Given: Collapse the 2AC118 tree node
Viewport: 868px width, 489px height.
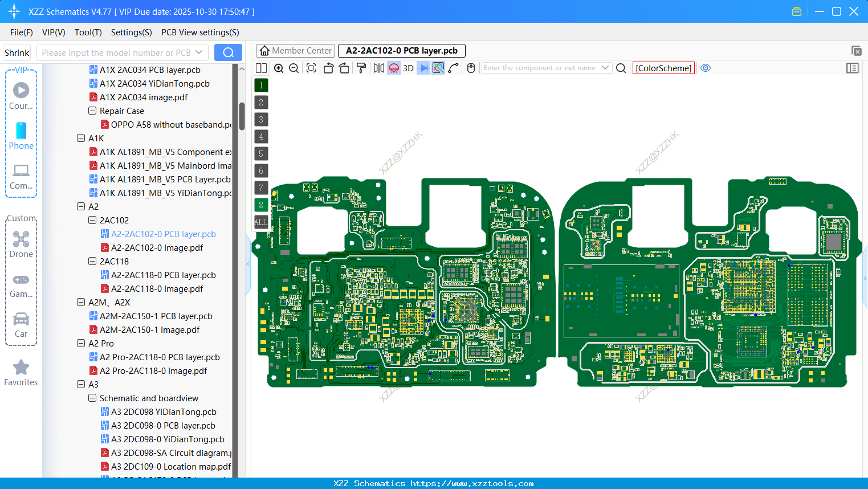Looking at the screenshot, I should 92,261.
